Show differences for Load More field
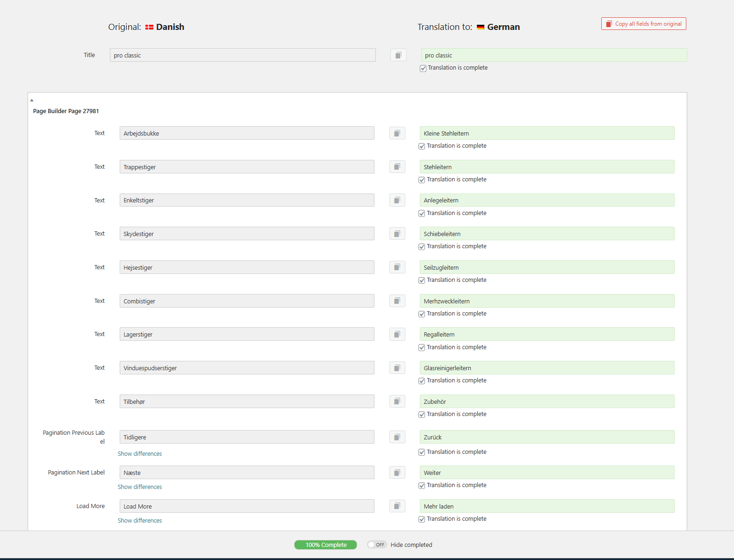Screen dimensions: 734x560 (x=140, y=521)
